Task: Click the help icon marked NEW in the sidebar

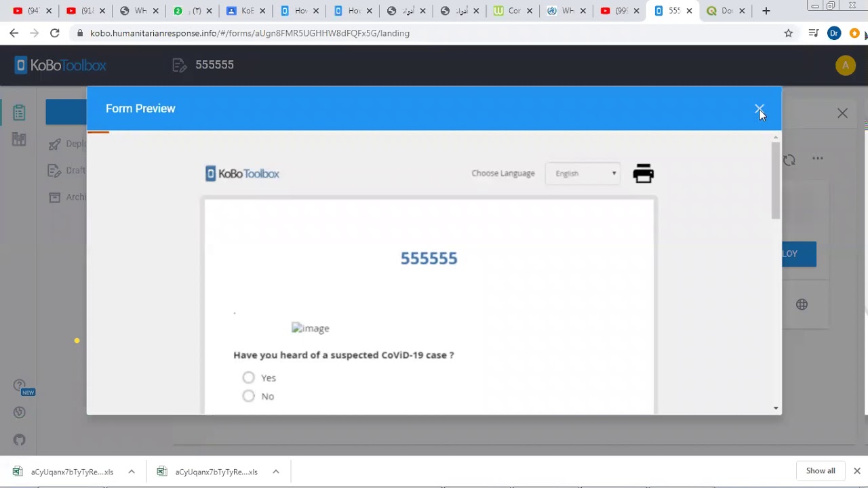Action: [20, 386]
